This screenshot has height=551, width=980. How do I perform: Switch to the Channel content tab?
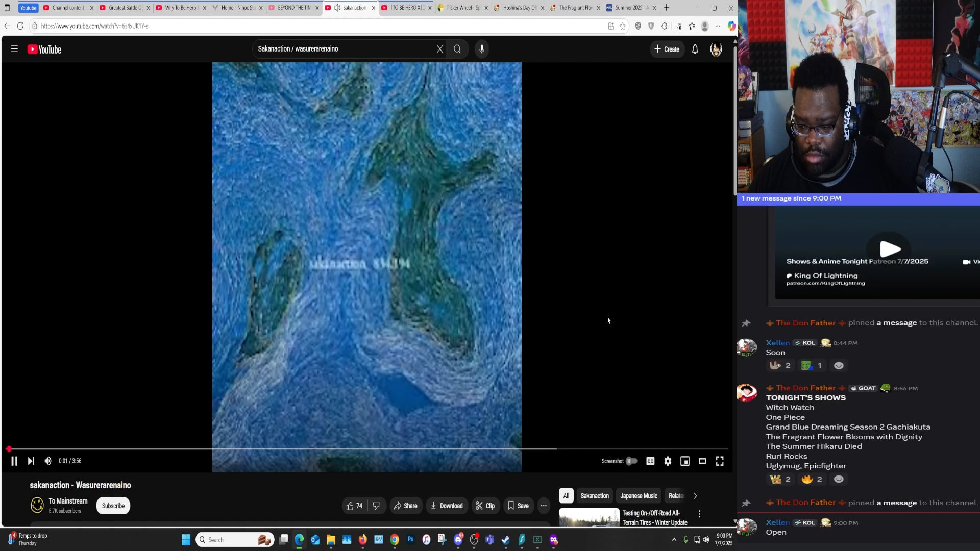pyautogui.click(x=69, y=8)
